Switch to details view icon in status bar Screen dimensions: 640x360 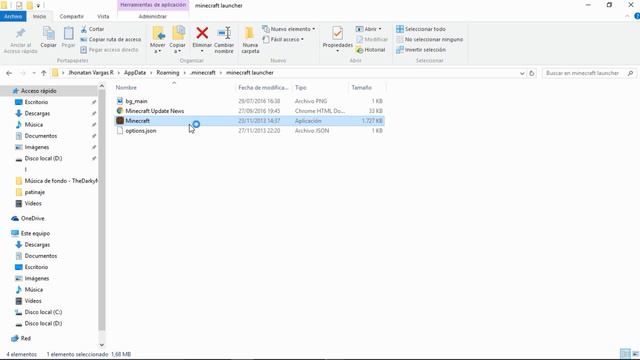click(624, 353)
